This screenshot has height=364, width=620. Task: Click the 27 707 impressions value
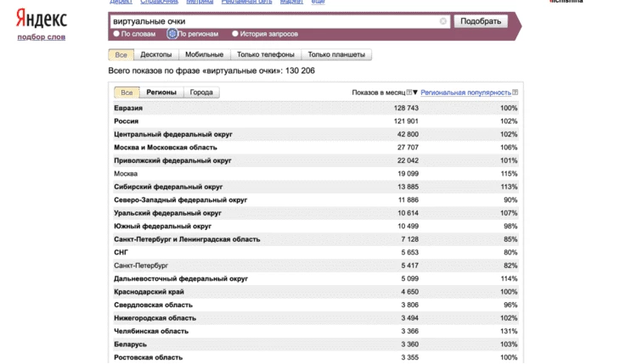click(408, 147)
